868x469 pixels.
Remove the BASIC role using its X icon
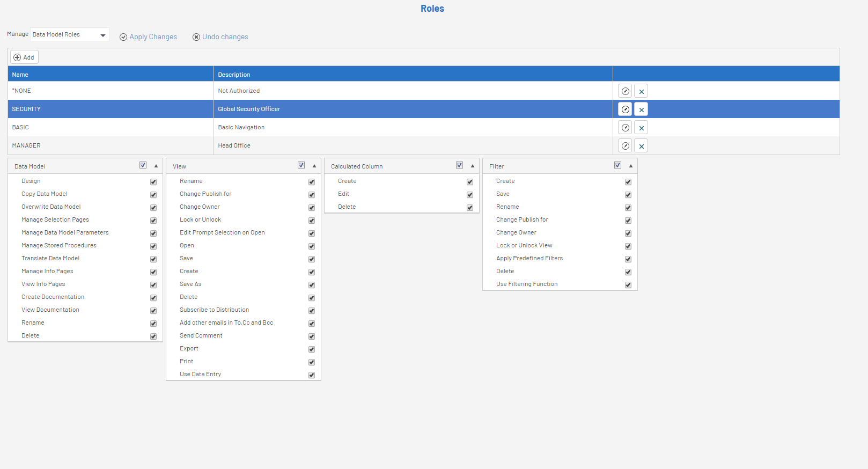click(x=641, y=128)
